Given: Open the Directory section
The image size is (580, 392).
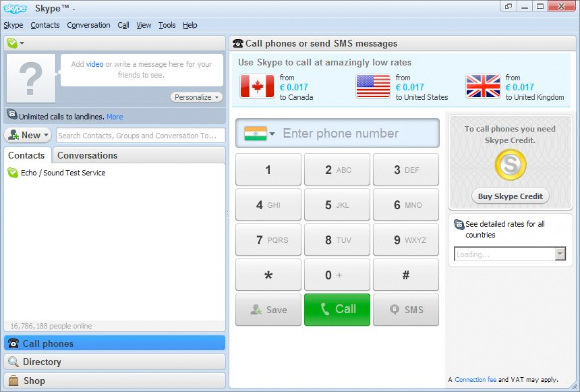Looking at the screenshot, I should pyautogui.click(x=114, y=362).
